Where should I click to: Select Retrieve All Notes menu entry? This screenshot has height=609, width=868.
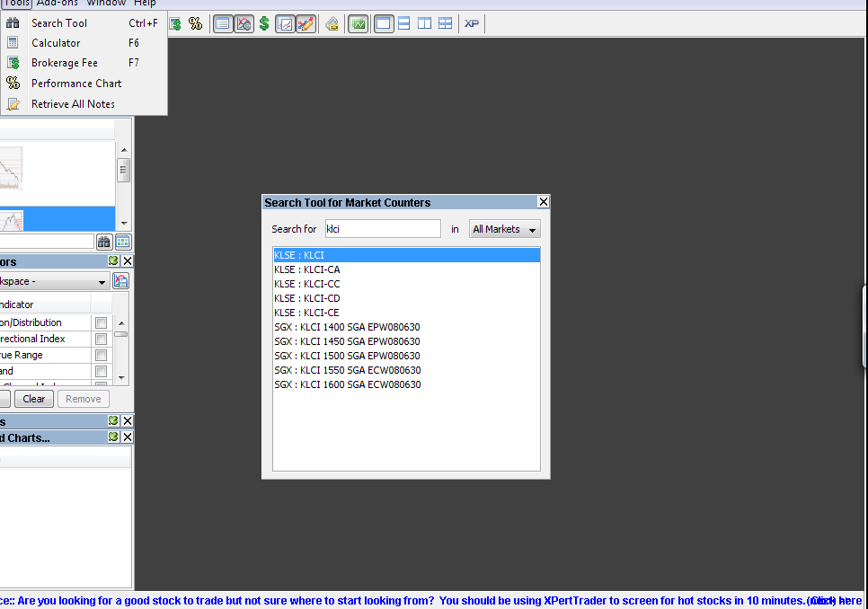pyautogui.click(x=73, y=104)
